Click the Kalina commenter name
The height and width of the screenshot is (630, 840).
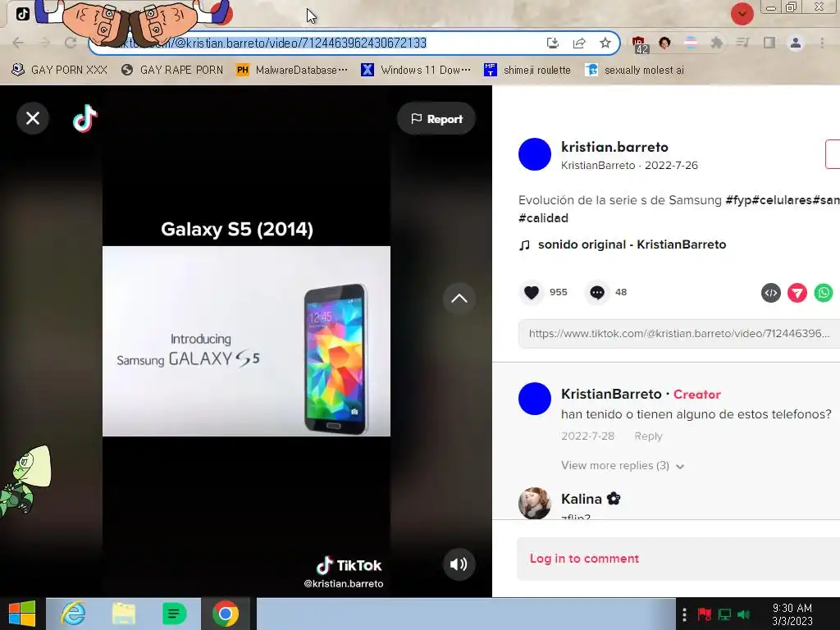pyautogui.click(x=582, y=499)
